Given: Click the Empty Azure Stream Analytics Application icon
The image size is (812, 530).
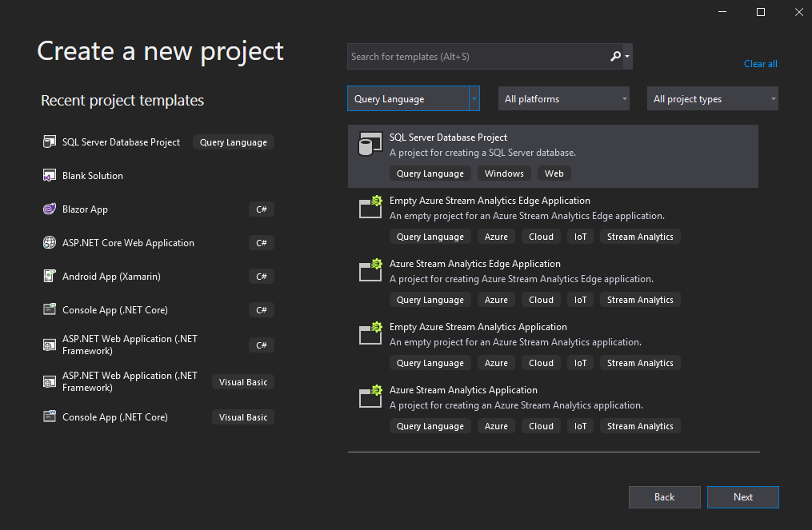Looking at the screenshot, I should (x=370, y=334).
